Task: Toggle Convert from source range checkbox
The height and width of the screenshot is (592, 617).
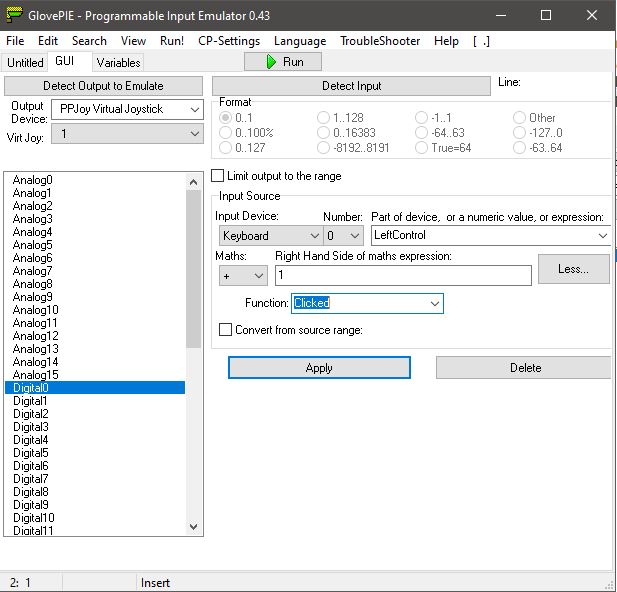Action: tap(226, 330)
